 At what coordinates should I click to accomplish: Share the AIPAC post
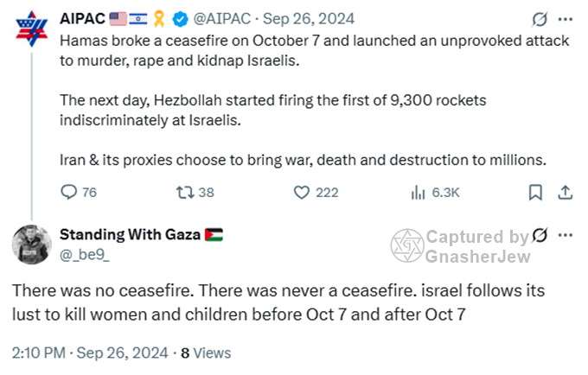pos(566,192)
